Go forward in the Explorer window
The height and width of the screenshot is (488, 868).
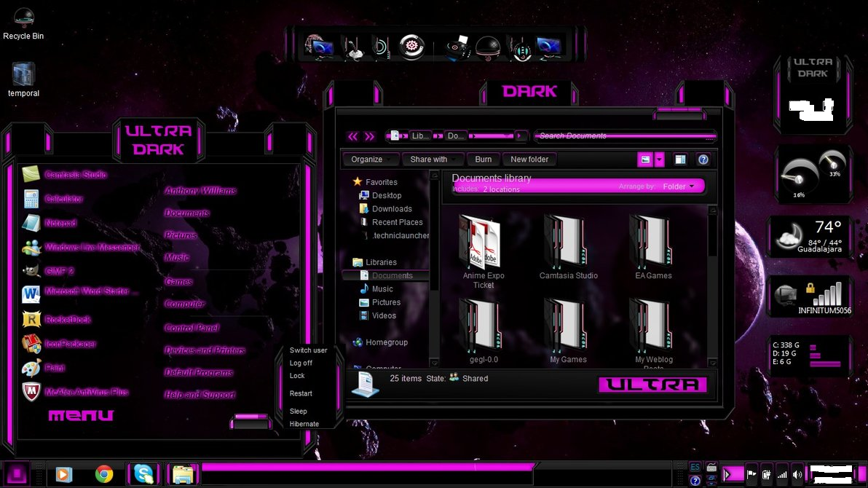coord(370,136)
